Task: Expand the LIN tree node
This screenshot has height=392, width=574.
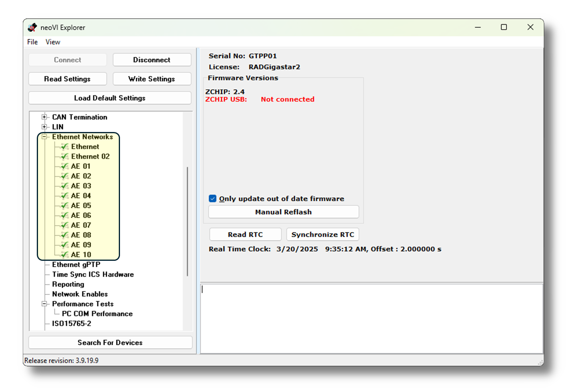Action: 44,127
